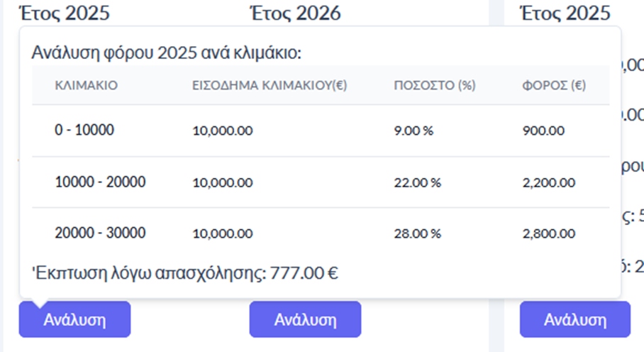644x352 pixels.
Task: Click the 2,200.00 tax amount
Action: coord(548,182)
